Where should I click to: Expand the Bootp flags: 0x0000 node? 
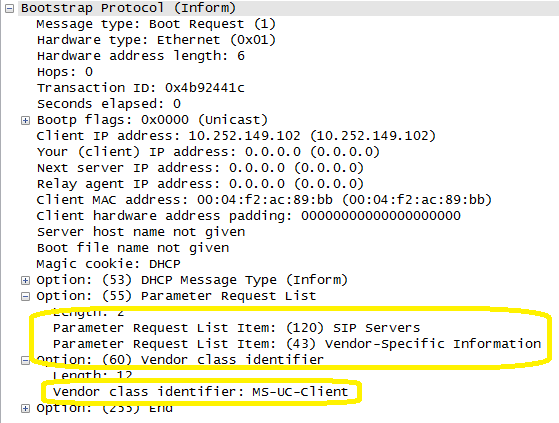point(25,120)
